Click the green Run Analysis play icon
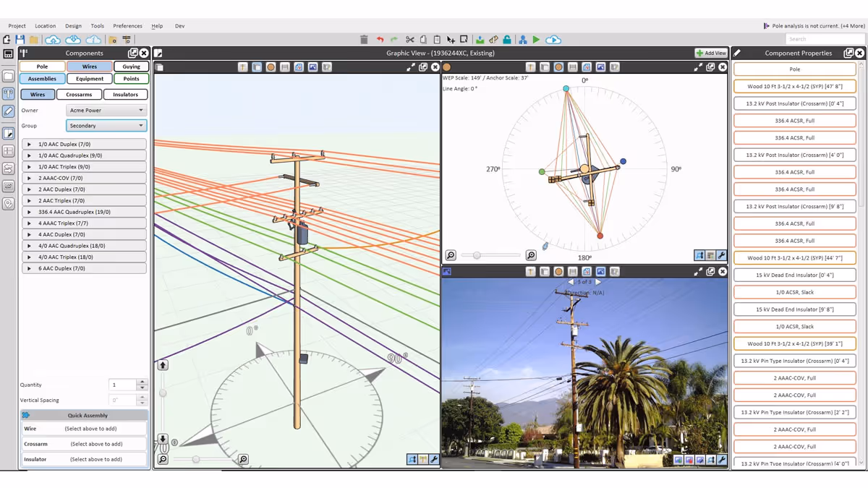Image resolution: width=868 pixels, height=488 pixels. 536,40
